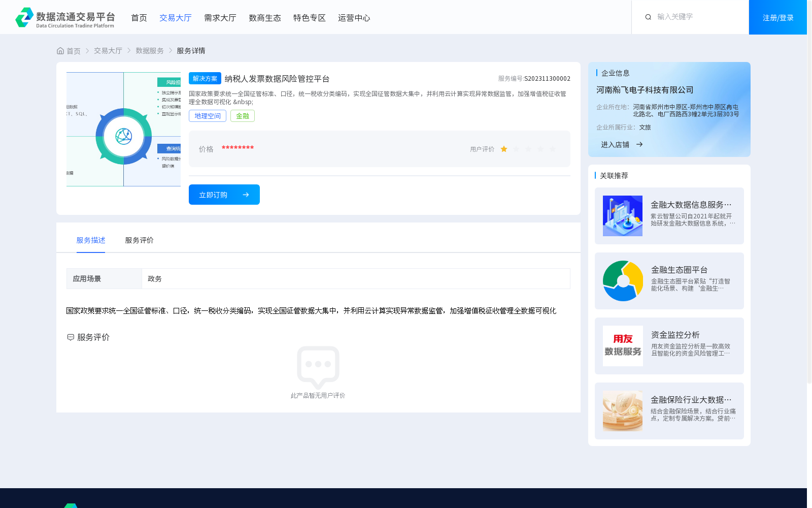Click the 首页 breadcrumb link

74,51
